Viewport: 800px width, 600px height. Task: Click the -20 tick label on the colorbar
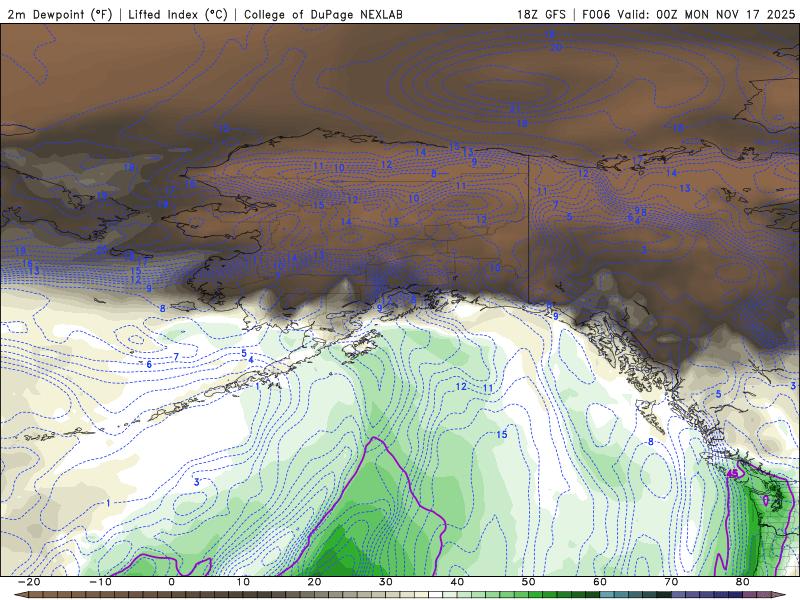(x=29, y=582)
